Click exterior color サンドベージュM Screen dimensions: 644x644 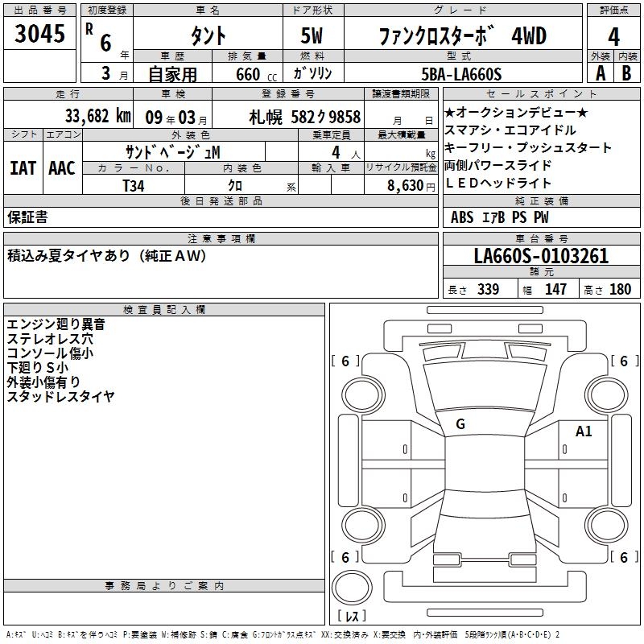[x=172, y=152]
